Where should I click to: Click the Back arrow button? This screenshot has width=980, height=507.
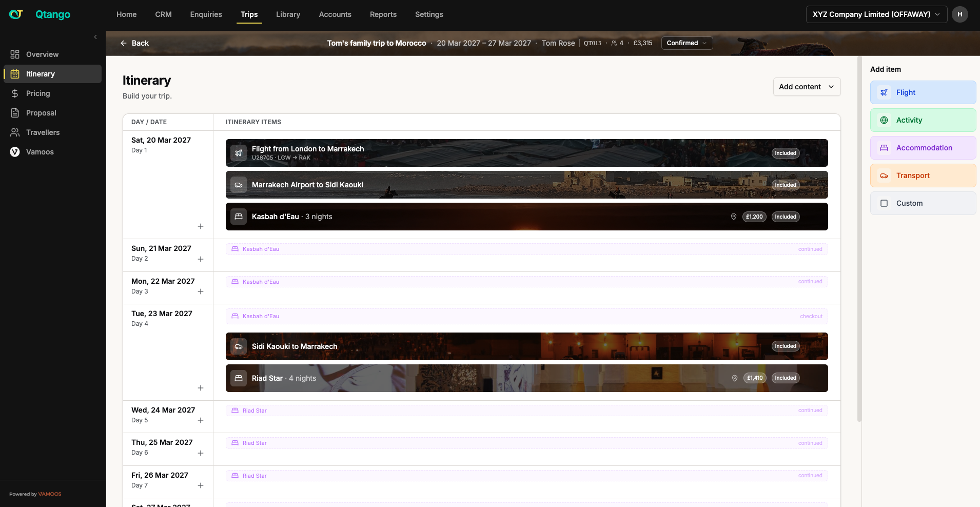134,43
